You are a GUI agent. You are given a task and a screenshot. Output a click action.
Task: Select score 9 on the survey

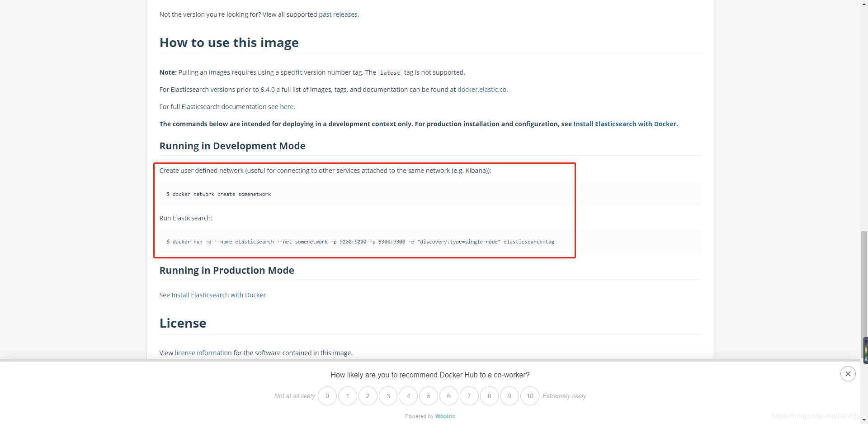[x=509, y=395]
